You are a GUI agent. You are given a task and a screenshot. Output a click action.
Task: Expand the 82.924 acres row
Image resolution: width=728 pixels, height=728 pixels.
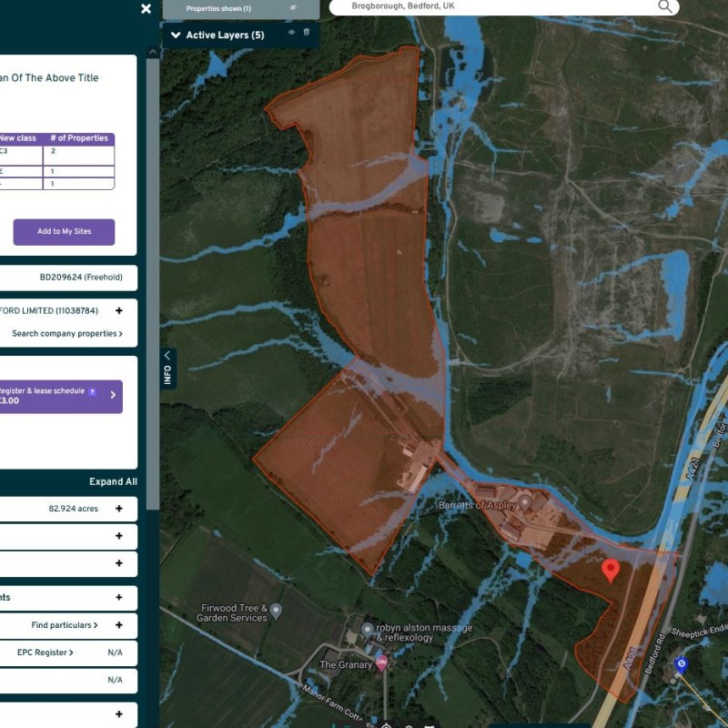tap(118, 509)
